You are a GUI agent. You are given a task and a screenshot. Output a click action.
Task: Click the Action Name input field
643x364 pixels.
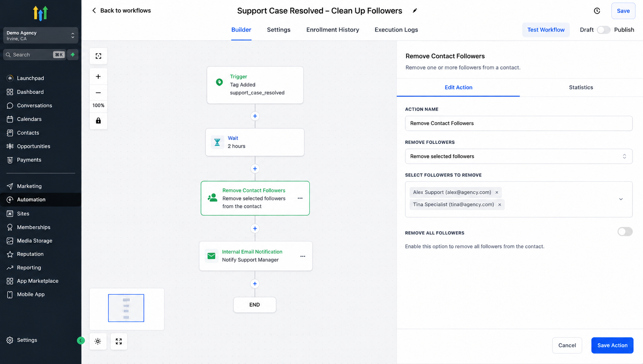click(518, 123)
